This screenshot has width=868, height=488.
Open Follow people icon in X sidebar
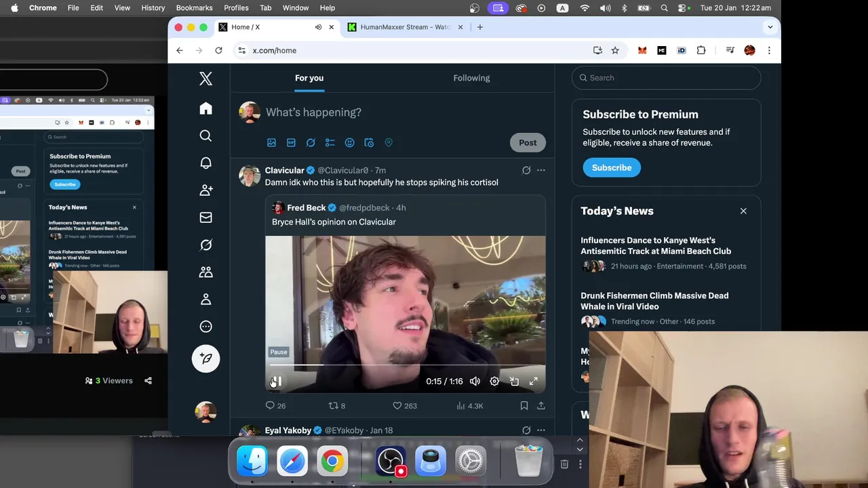205,190
